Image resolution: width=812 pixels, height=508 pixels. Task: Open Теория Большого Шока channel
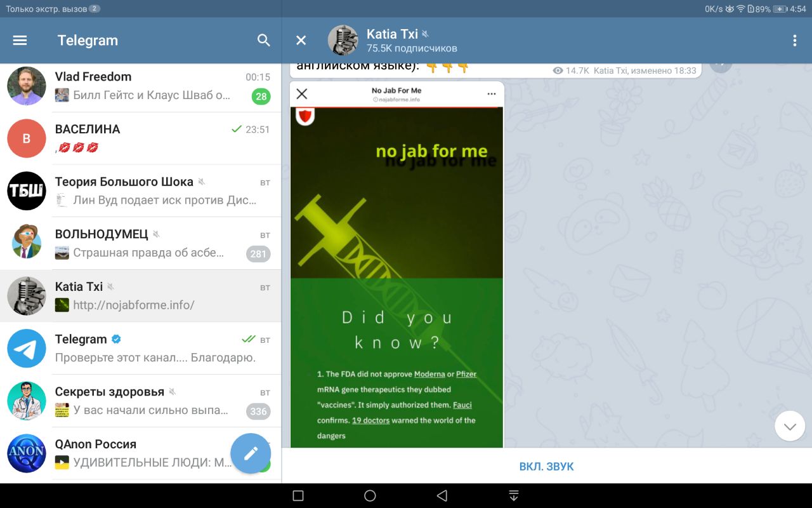141,191
